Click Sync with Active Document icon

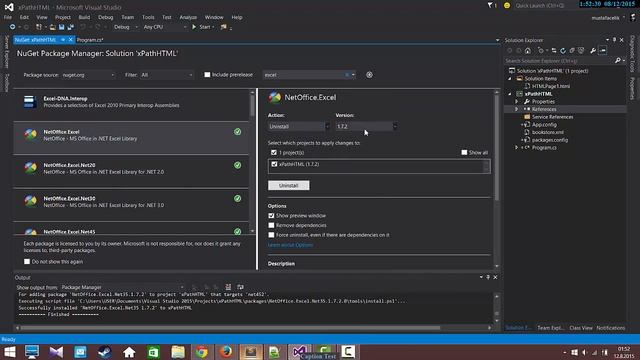tap(554, 51)
